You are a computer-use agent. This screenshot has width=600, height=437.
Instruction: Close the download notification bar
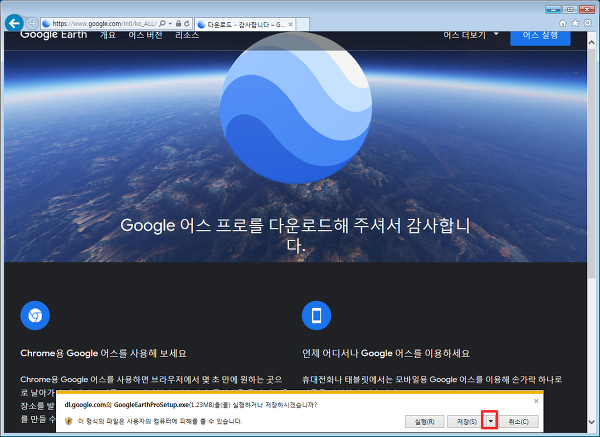tap(536, 401)
